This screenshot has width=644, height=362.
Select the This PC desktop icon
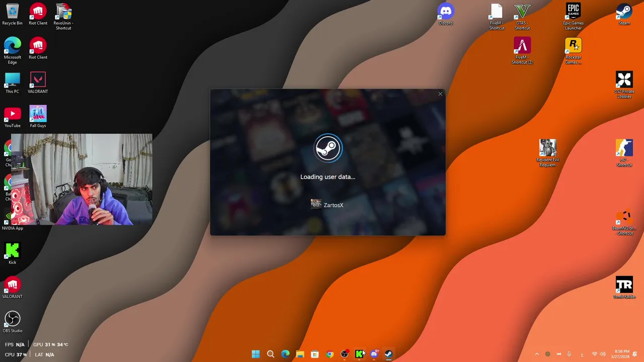[x=12, y=83]
